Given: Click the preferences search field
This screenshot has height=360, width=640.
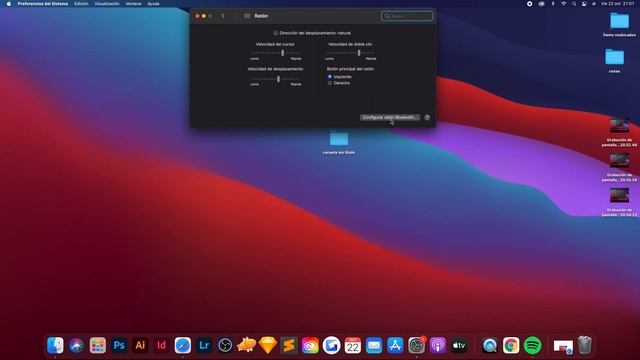Looking at the screenshot, I should [407, 16].
